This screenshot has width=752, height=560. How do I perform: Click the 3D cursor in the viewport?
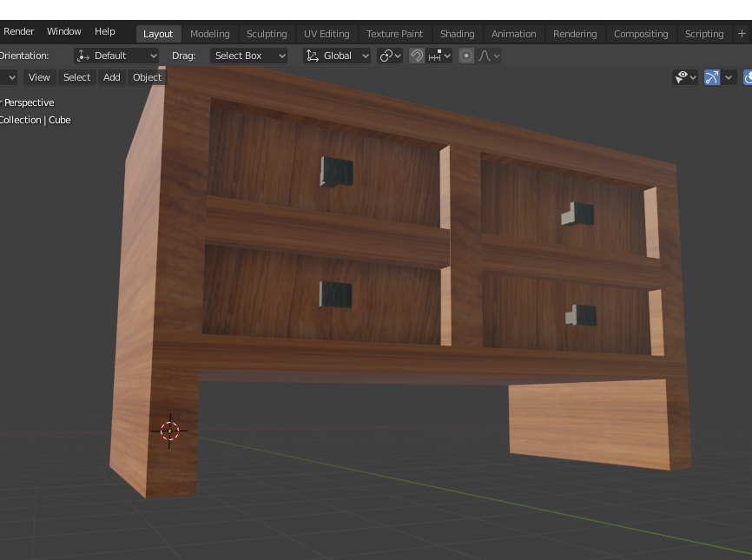[x=169, y=431]
